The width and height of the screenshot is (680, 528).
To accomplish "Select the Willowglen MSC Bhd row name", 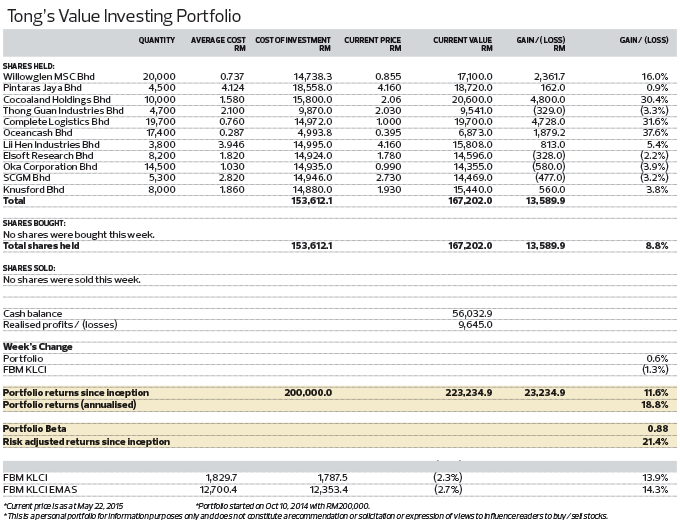I will (49, 77).
